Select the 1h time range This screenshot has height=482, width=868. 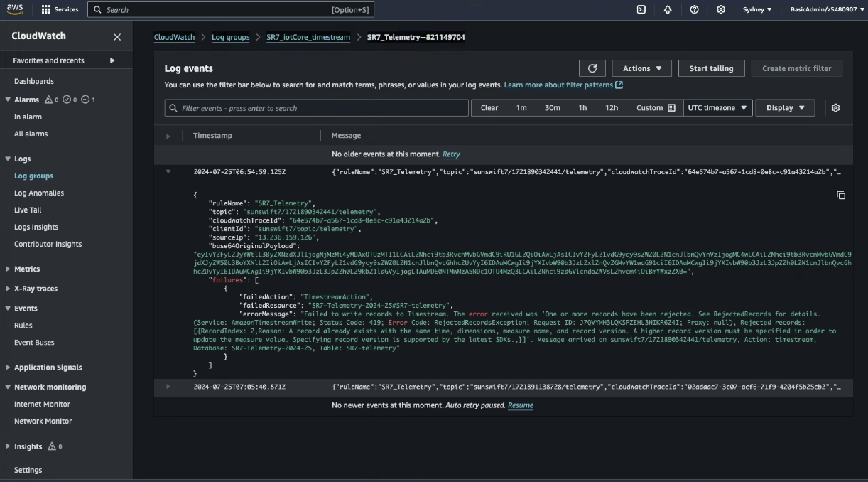coord(582,108)
